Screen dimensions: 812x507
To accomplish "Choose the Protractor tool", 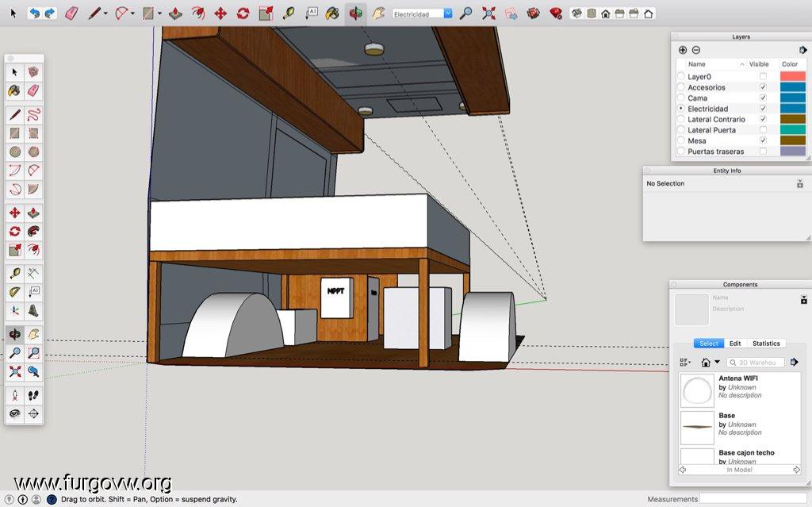I will [14, 292].
